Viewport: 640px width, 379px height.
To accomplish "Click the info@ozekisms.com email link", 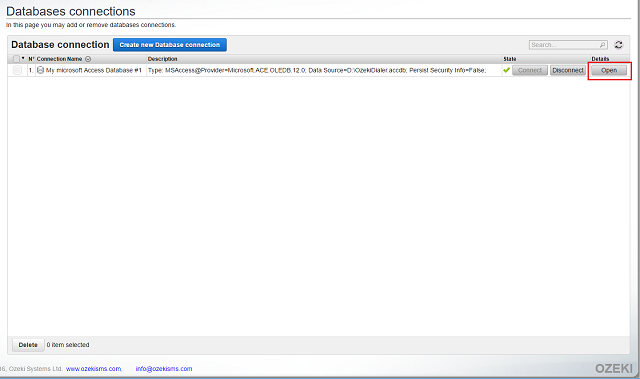I will [x=164, y=369].
